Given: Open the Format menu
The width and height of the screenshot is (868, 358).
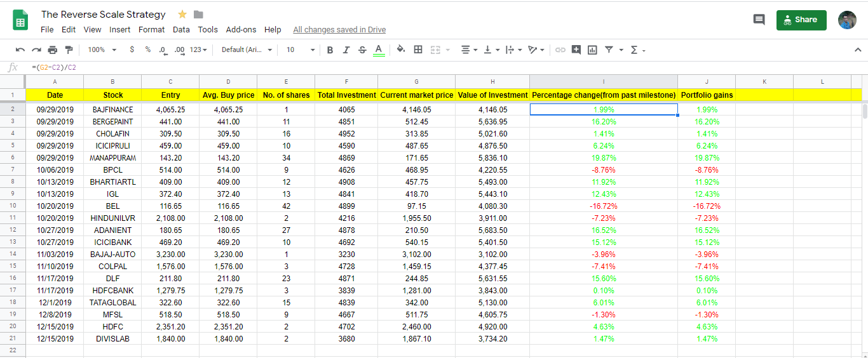Looking at the screenshot, I should [151, 29].
